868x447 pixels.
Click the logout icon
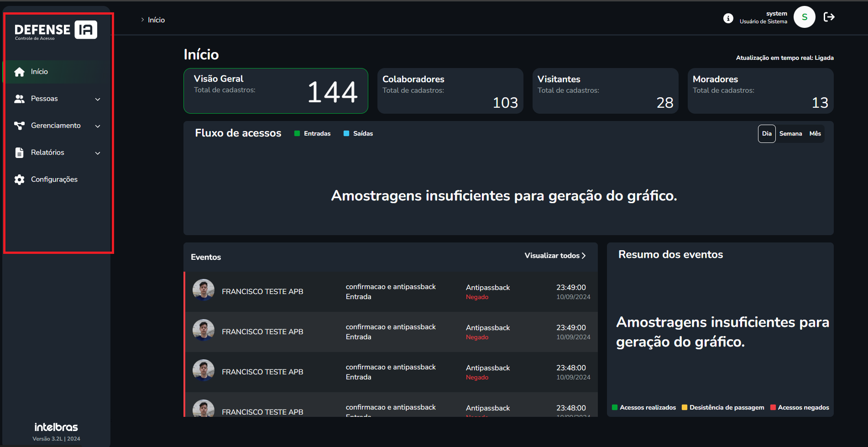click(829, 17)
